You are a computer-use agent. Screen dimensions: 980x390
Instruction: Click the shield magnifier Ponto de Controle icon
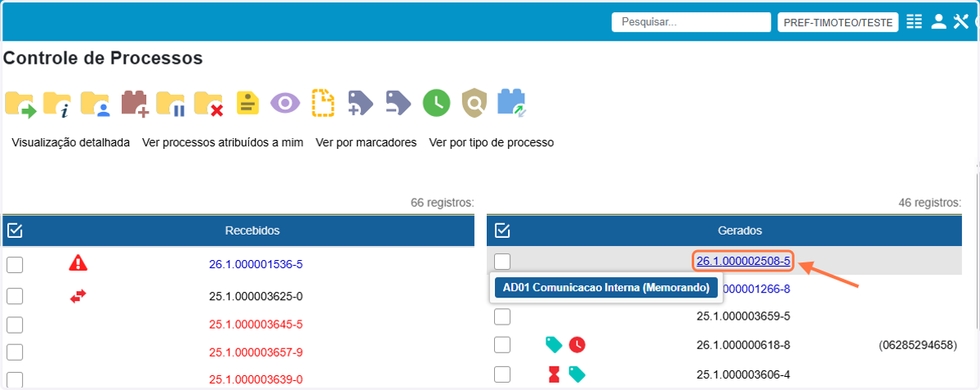tap(474, 103)
